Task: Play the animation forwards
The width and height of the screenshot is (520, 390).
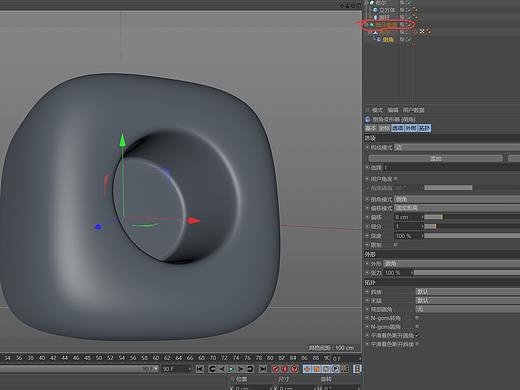Action: (x=231, y=369)
